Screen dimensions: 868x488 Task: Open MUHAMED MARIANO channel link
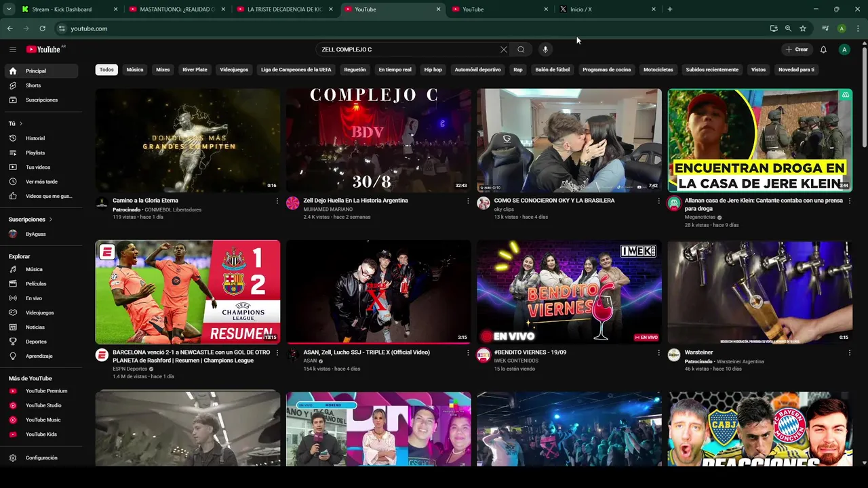coord(328,209)
